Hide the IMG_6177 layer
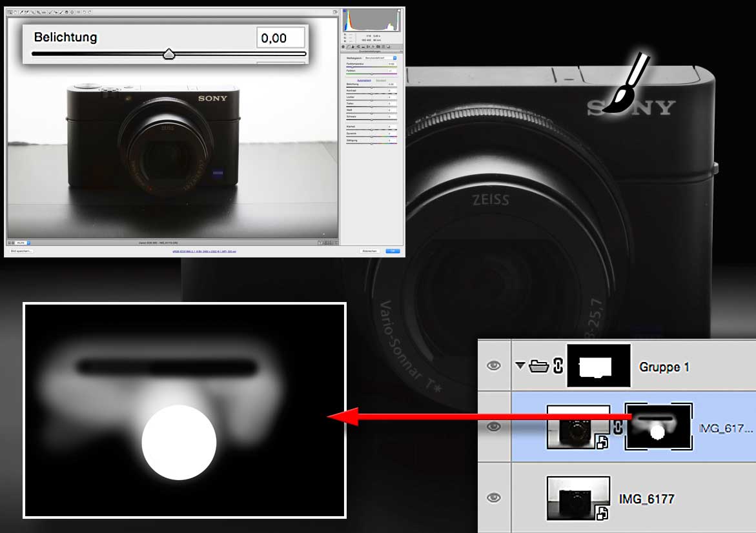This screenshot has height=533, width=756. tap(494, 498)
